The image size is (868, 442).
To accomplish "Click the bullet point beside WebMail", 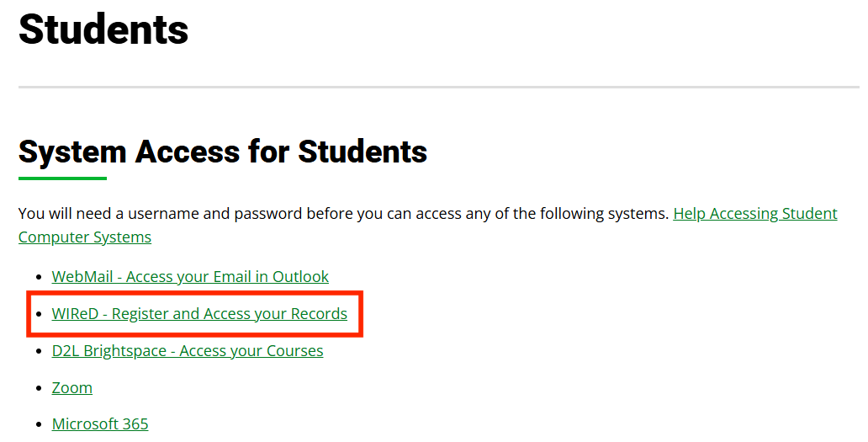I will coord(36,278).
